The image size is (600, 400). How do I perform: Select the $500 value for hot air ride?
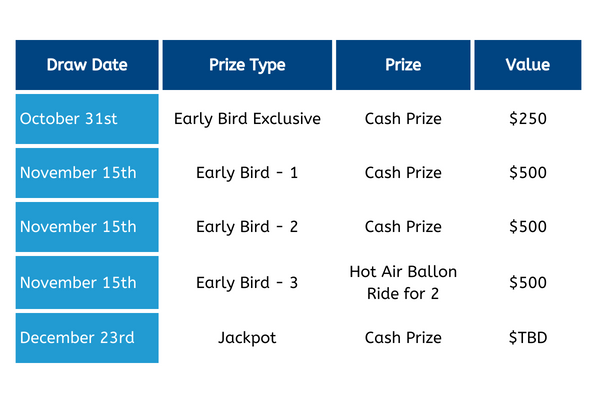click(x=528, y=283)
